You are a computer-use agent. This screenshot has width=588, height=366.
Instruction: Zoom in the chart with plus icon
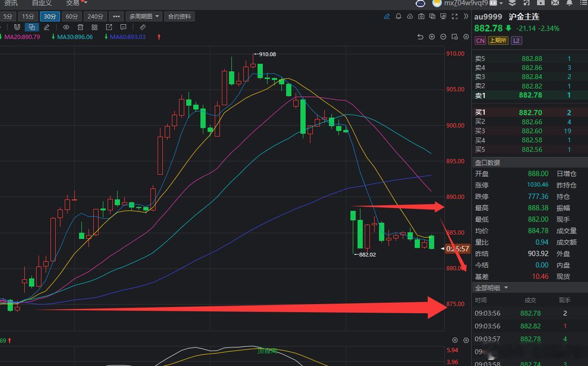432,37
